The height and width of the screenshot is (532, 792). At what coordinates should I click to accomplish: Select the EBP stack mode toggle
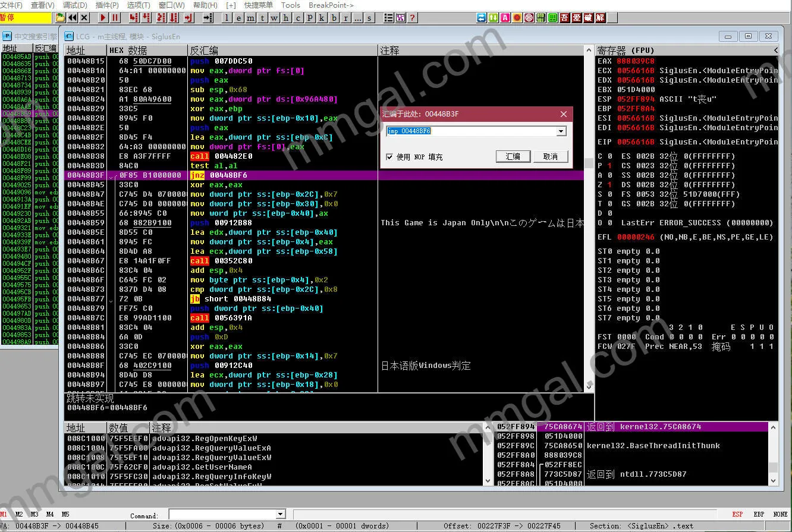tap(759, 514)
